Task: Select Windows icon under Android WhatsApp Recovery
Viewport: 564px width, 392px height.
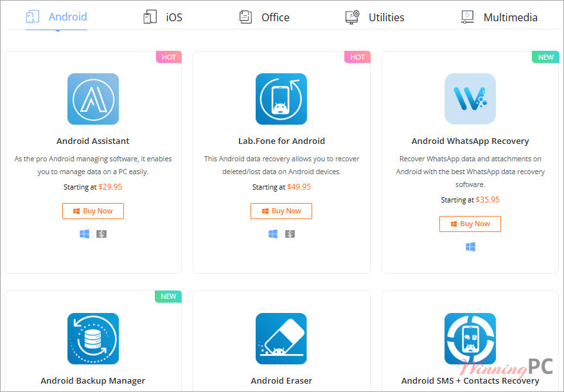Action: 470,247
